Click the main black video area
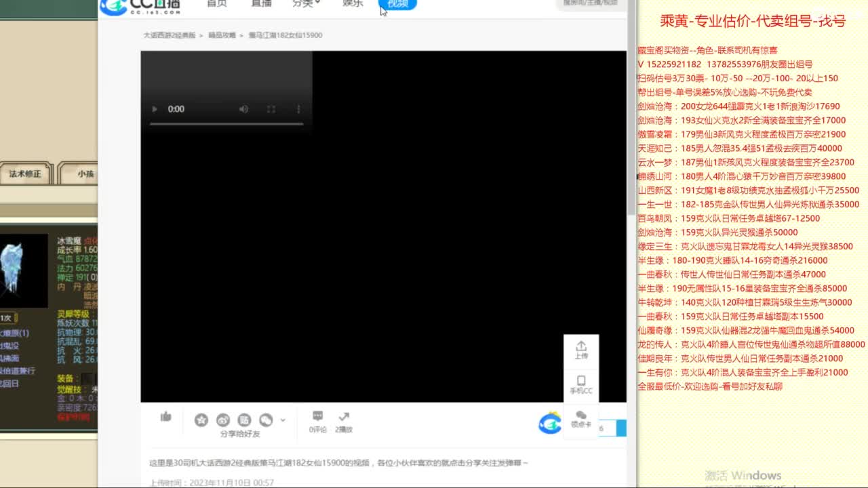 point(384,226)
